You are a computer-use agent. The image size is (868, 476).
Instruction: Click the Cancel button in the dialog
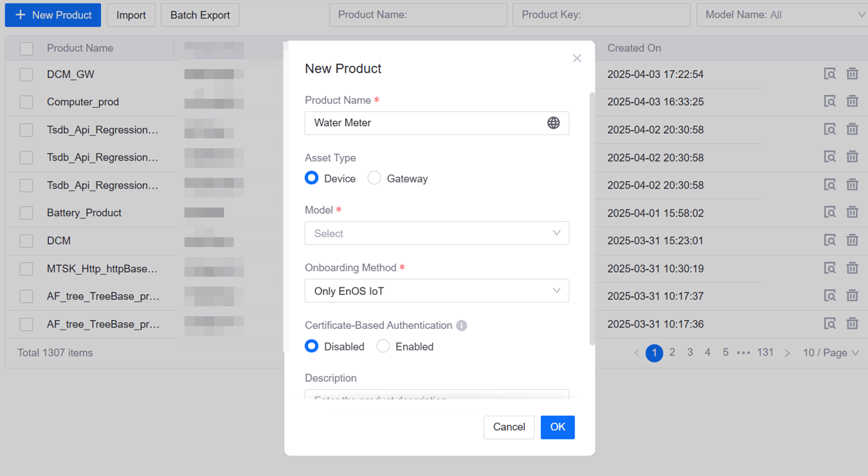[509, 427]
